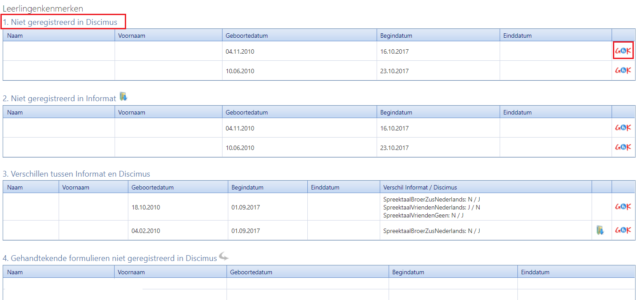Open GOK for 04.11.2010 in Informat table
644x300 pixels.
click(623, 127)
